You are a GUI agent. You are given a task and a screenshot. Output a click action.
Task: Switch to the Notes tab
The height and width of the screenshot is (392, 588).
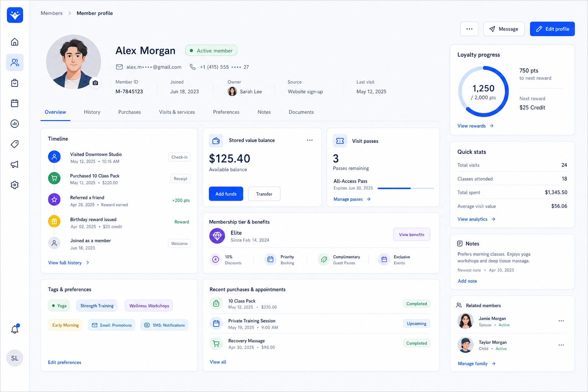(x=264, y=112)
